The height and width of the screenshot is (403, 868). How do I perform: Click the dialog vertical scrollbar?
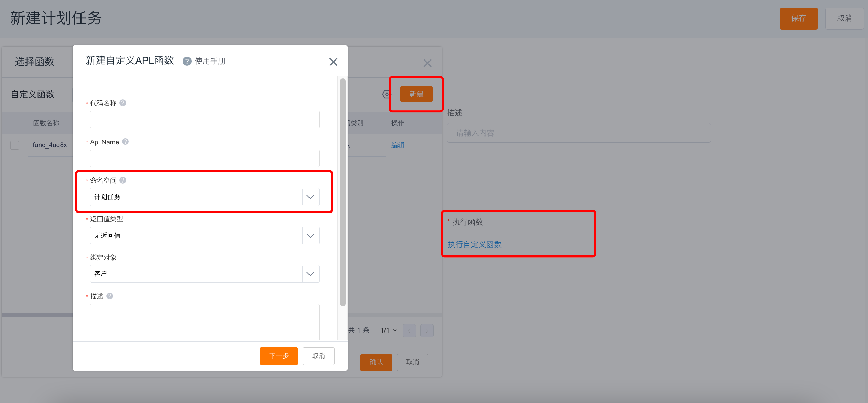tap(343, 193)
